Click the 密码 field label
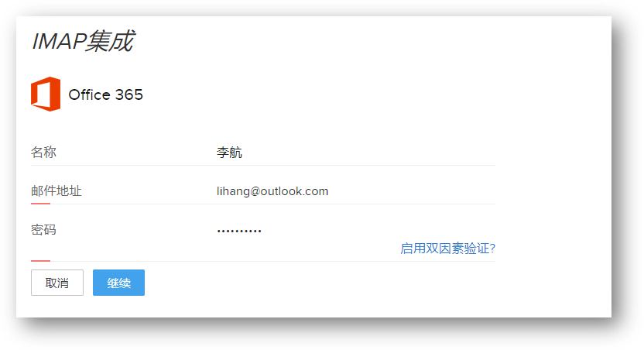 [43, 230]
